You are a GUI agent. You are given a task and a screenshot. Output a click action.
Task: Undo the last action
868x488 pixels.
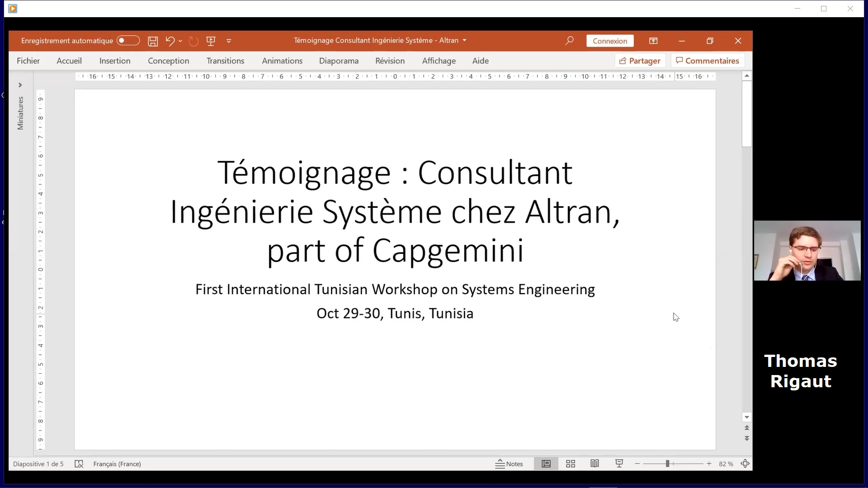pyautogui.click(x=170, y=41)
